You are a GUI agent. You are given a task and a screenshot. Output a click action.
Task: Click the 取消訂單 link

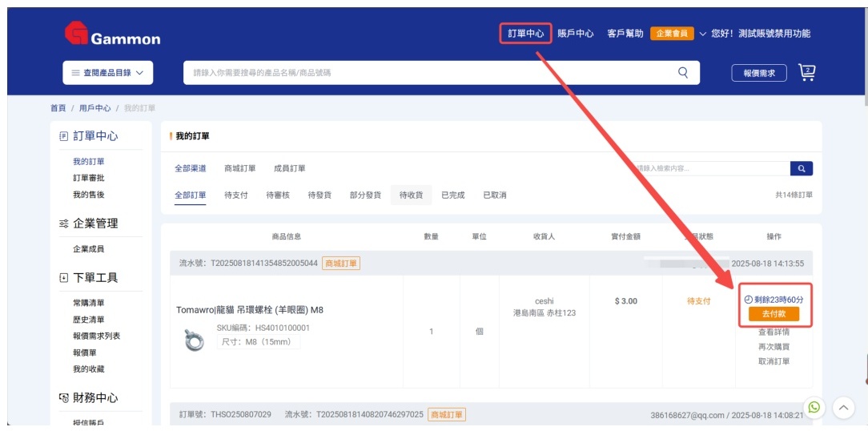tap(774, 361)
